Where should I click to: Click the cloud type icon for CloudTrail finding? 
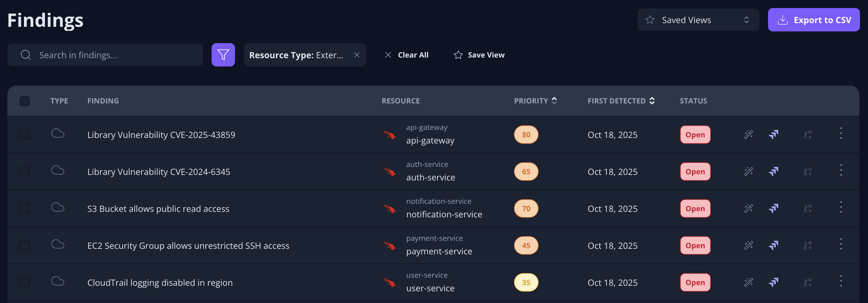[58, 281]
